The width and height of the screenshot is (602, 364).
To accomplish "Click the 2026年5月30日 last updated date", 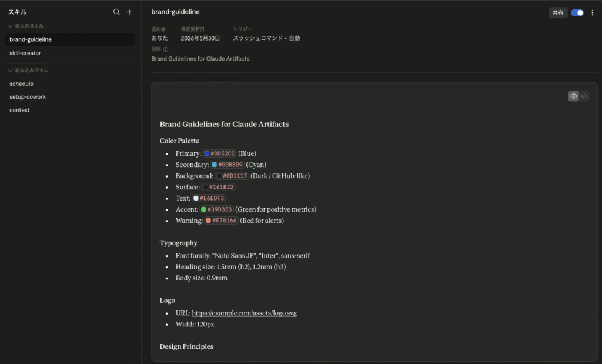I will tap(200, 38).
